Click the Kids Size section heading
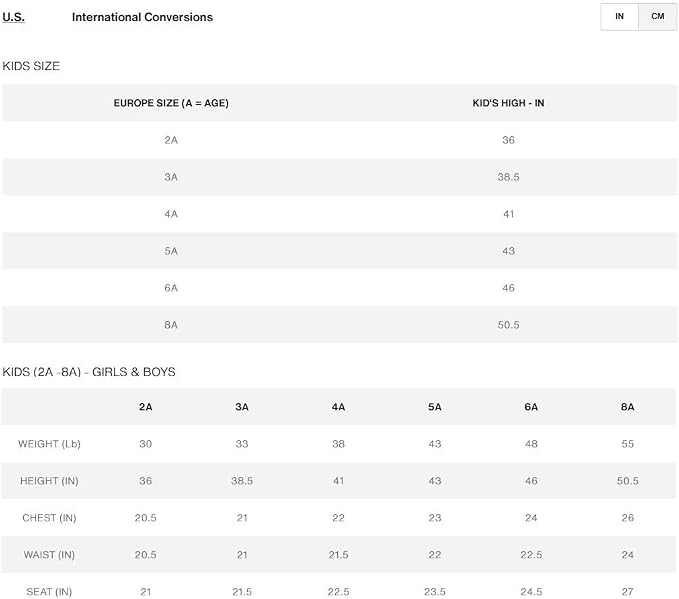679x599 pixels. click(x=31, y=66)
